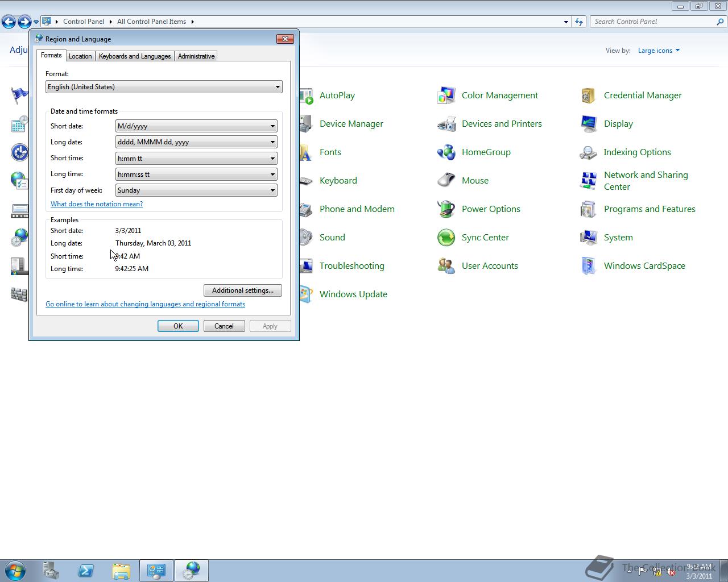Select Region and Language taskbar button

coord(192,571)
